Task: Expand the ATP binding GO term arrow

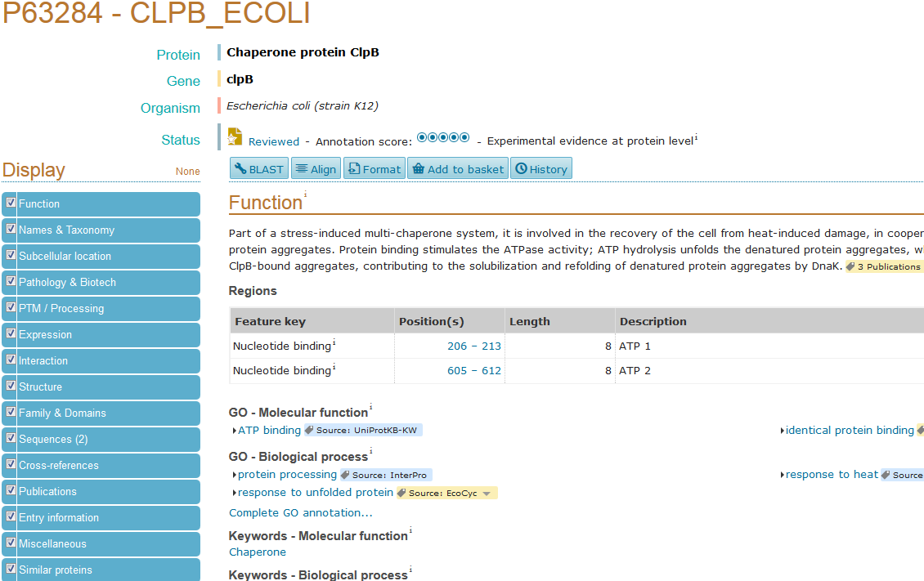Action: [235, 431]
